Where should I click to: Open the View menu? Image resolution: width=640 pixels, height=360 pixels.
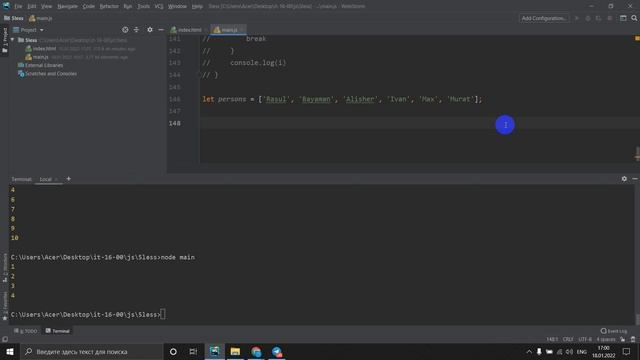pos(47,6)
